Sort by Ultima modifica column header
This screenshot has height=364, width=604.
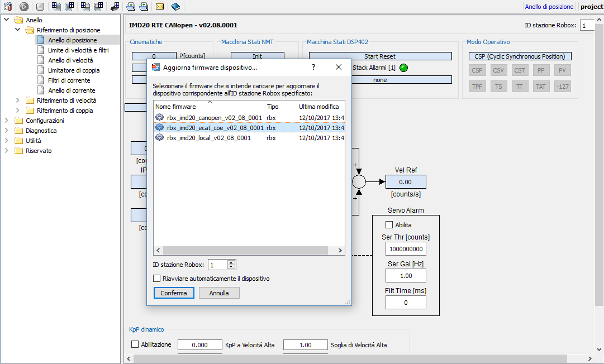321,107
